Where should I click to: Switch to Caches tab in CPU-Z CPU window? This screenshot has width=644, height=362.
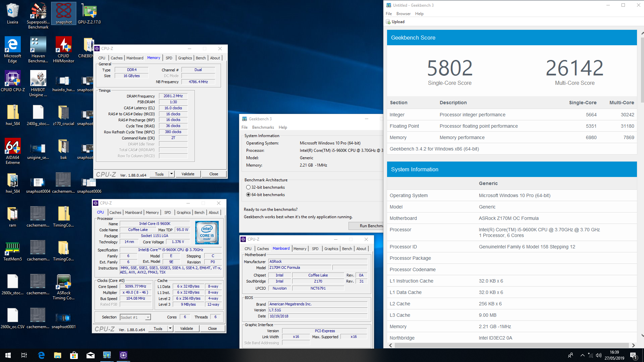click(115, 213)
